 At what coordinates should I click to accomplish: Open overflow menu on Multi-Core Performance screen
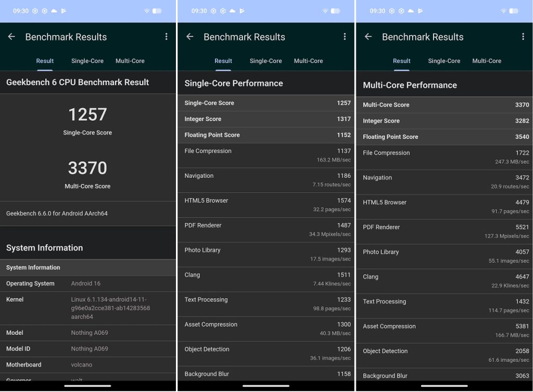[523, 36]
